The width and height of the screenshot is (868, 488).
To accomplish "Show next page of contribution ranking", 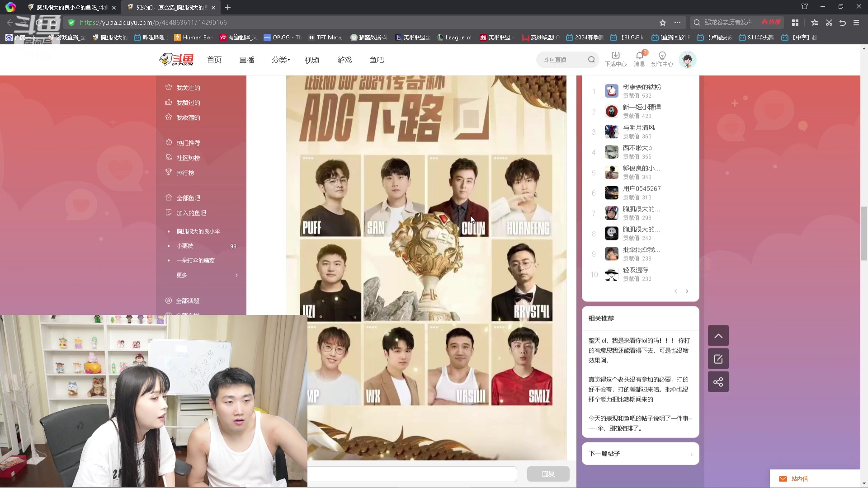I will click(687, 291).
